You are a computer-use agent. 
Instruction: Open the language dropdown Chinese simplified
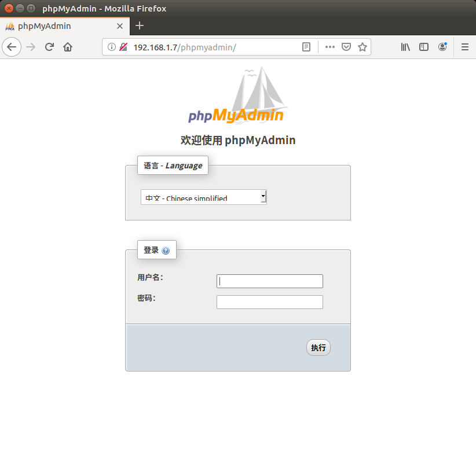click(204, 197)
